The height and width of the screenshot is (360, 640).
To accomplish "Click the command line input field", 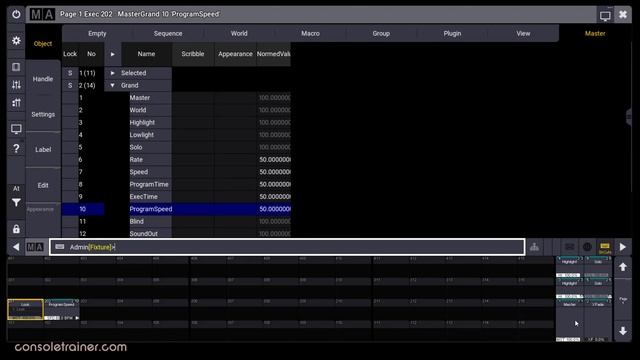I will click(287, 247).
